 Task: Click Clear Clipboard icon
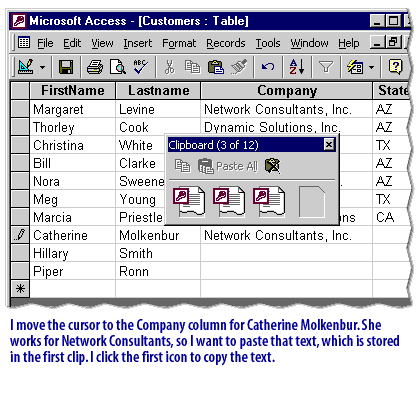tap(272, 166)
